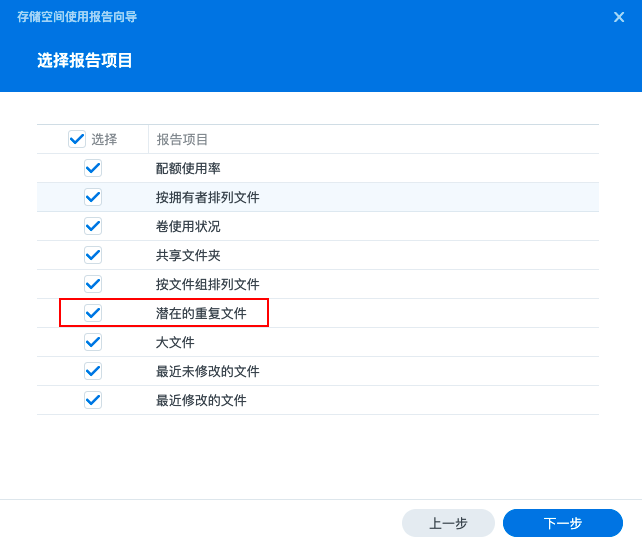Uncheck the 最近修改的文件 checkbox
The image size is (642, 545).
pos(93,400)
